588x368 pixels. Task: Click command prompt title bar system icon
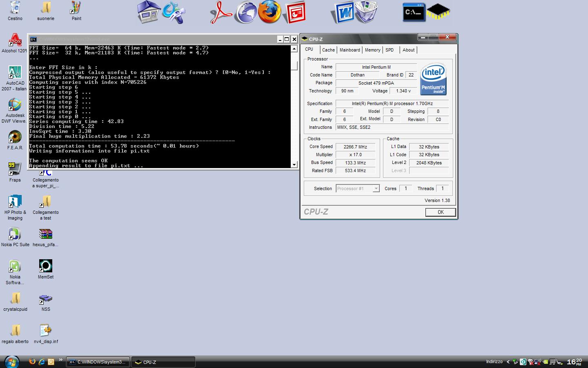pyautogui.click(x=33, y=39)
